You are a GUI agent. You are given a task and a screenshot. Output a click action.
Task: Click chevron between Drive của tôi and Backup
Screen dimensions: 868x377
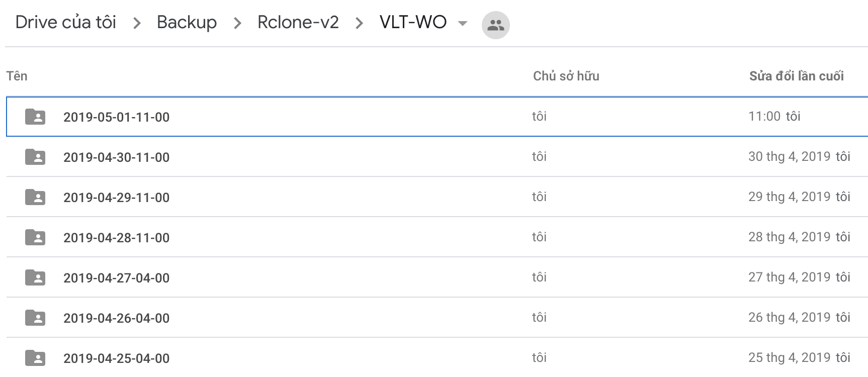coord(137,23)
